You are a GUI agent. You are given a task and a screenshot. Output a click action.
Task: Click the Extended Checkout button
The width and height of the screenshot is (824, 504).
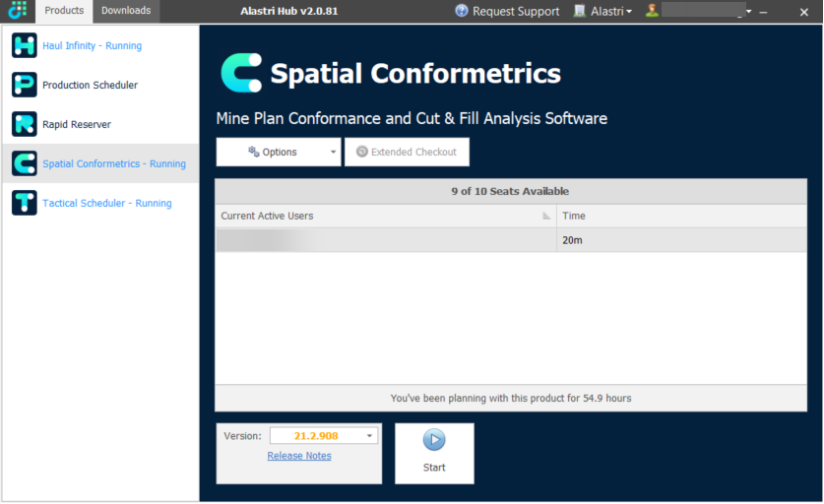point(407,152)
